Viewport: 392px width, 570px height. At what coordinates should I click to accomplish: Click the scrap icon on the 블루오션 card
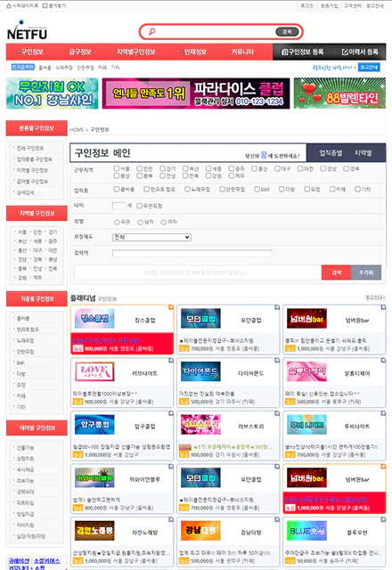pos(383,519)
